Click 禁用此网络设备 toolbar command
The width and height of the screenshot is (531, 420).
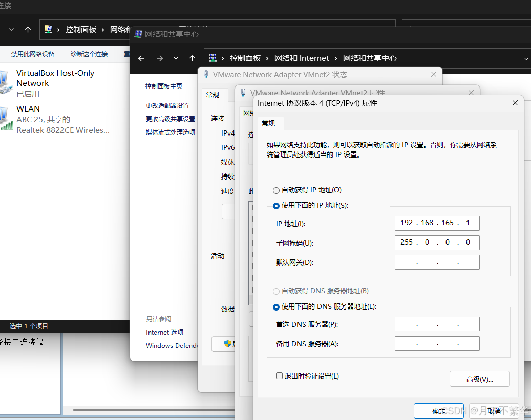[x=32, y=54]
